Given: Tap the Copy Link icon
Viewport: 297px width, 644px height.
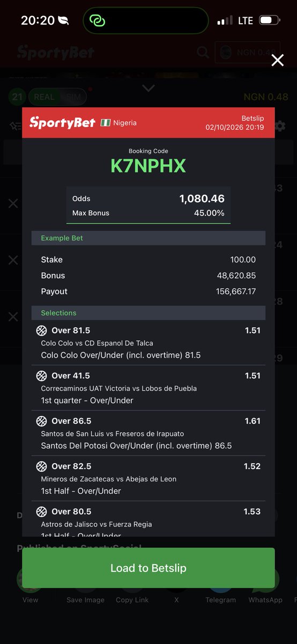Looking at the screenshot, I should click(132, 580).
